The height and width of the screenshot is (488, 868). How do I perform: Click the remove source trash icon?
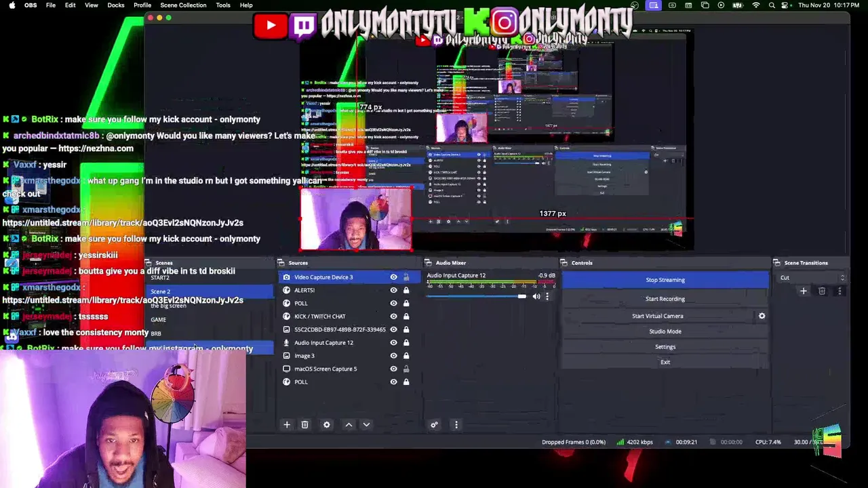pyautogui.click(x=304, y=425)
